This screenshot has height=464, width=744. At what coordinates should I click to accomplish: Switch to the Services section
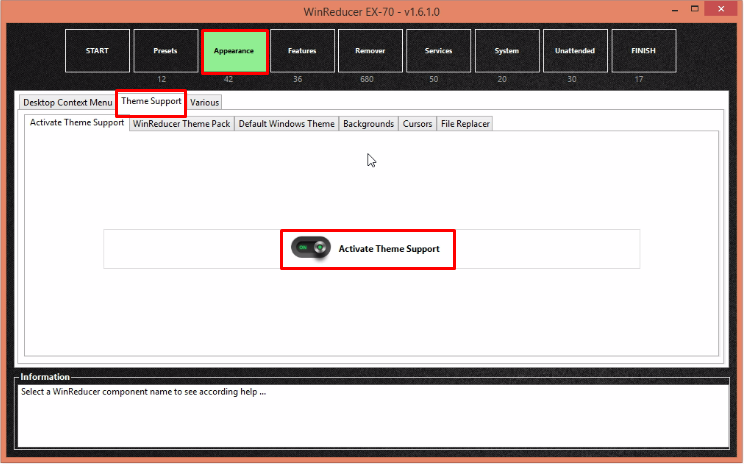pos(438,51)
